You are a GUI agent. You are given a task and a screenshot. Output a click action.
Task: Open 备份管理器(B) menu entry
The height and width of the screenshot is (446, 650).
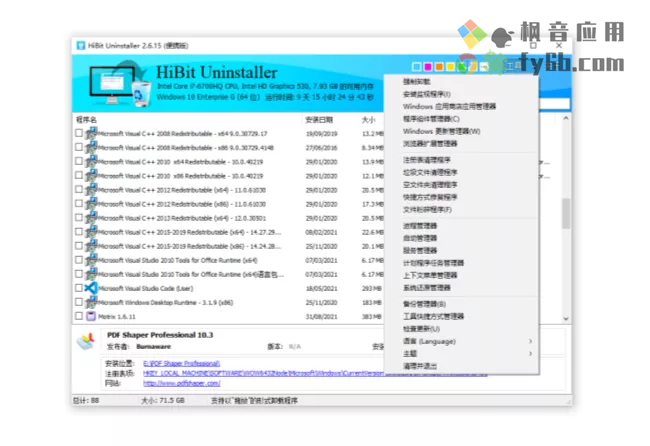pos(424,304)
